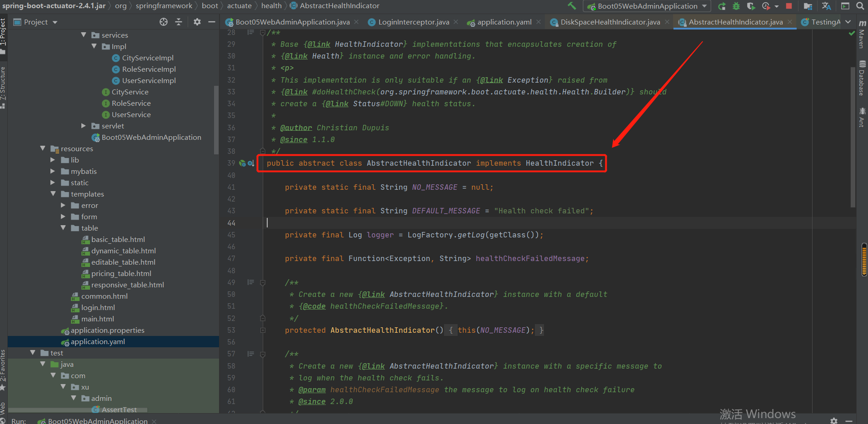
Task: Click the Collapse All icon in Project panel
Action: tap(179, 22)
